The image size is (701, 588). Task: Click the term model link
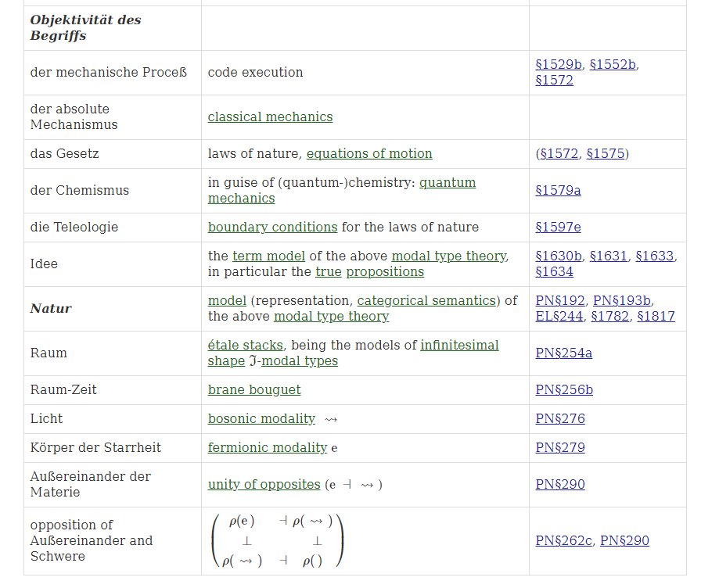tap(269, 256)
